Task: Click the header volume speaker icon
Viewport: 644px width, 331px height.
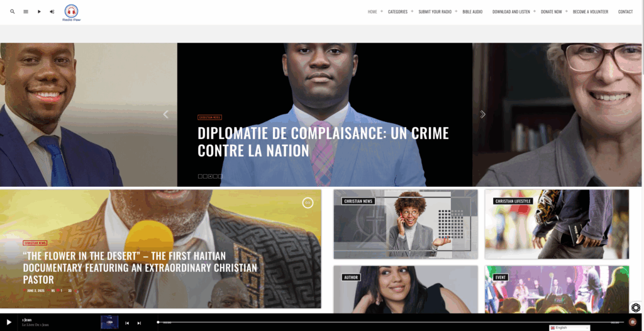Action: 52,11
